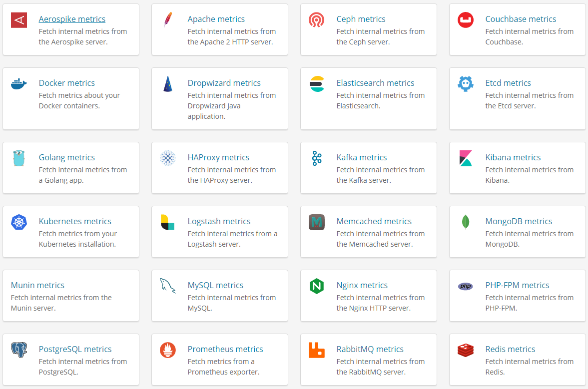Choose Prometheus metrics title

[225, 349]
